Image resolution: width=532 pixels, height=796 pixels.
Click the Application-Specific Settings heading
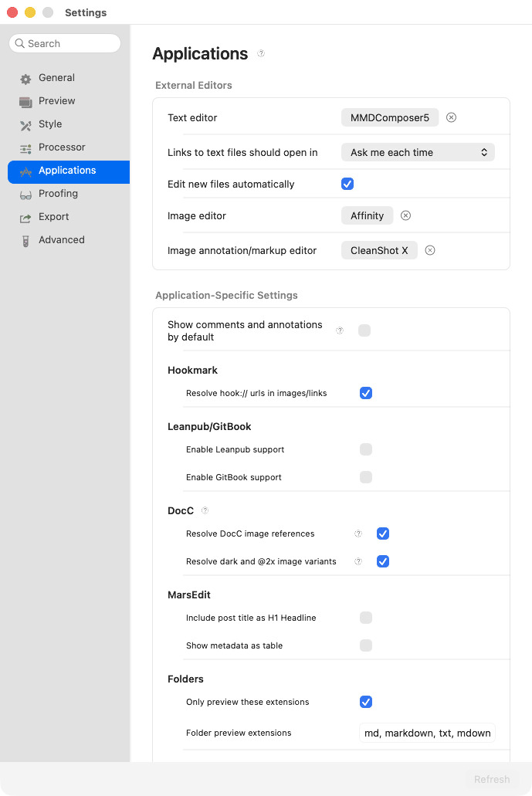click(x=226, y=295)
